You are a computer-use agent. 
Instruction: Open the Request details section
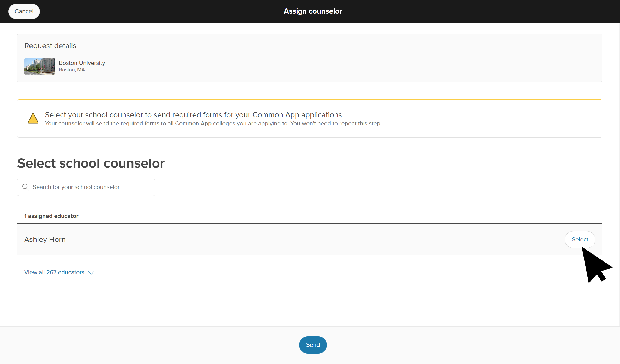click(x=50, y=46)
